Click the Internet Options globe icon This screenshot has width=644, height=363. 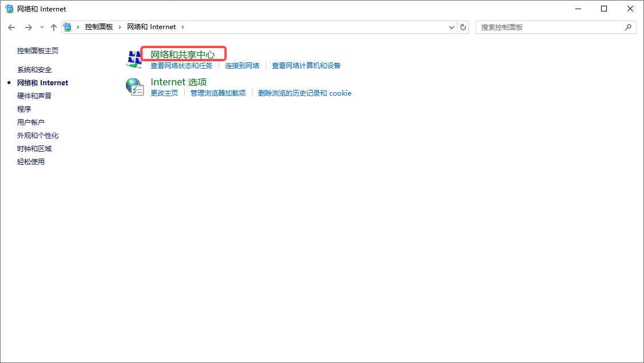pos(134,86)
